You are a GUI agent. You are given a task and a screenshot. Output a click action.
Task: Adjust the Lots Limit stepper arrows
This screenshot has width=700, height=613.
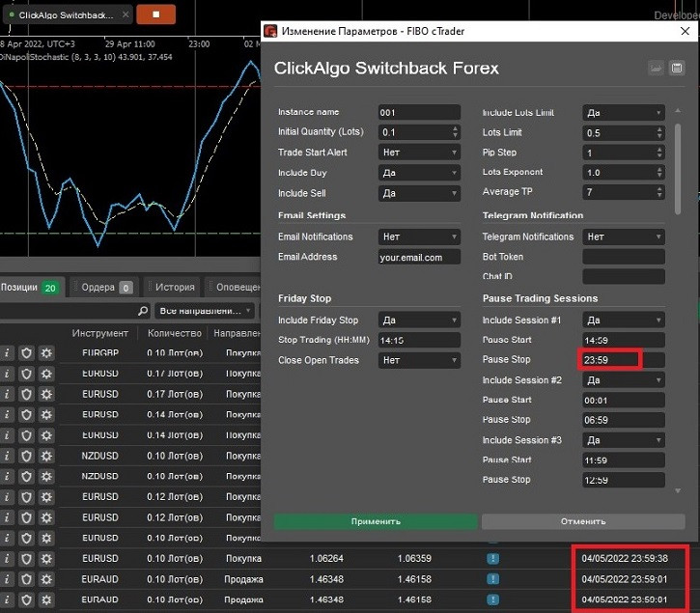click(x=659, y=132)
